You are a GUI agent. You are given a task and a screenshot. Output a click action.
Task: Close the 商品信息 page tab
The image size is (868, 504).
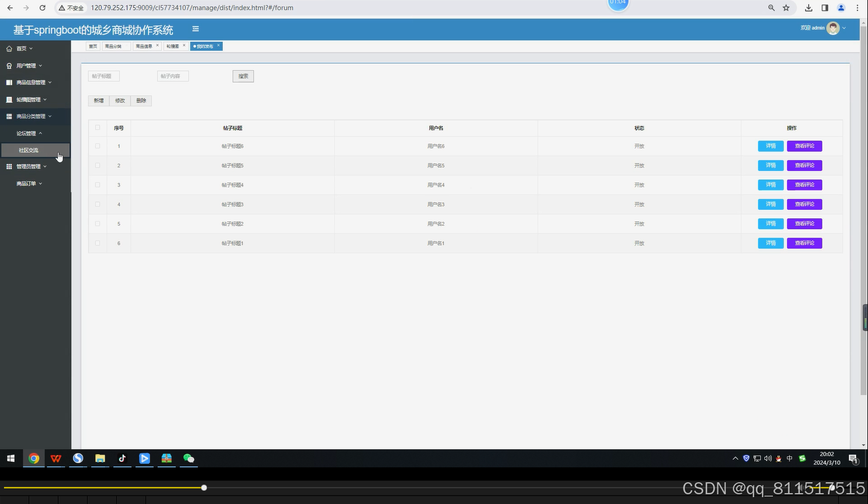157,46
